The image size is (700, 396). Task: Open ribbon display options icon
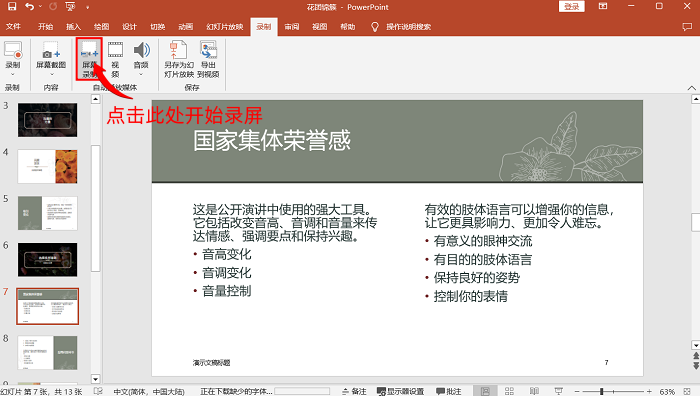tap(603, 6)
